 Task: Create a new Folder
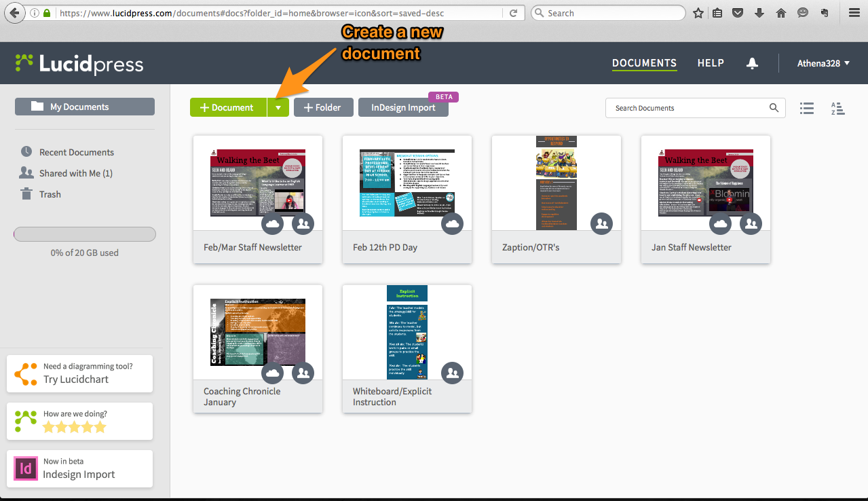point(322,107)
